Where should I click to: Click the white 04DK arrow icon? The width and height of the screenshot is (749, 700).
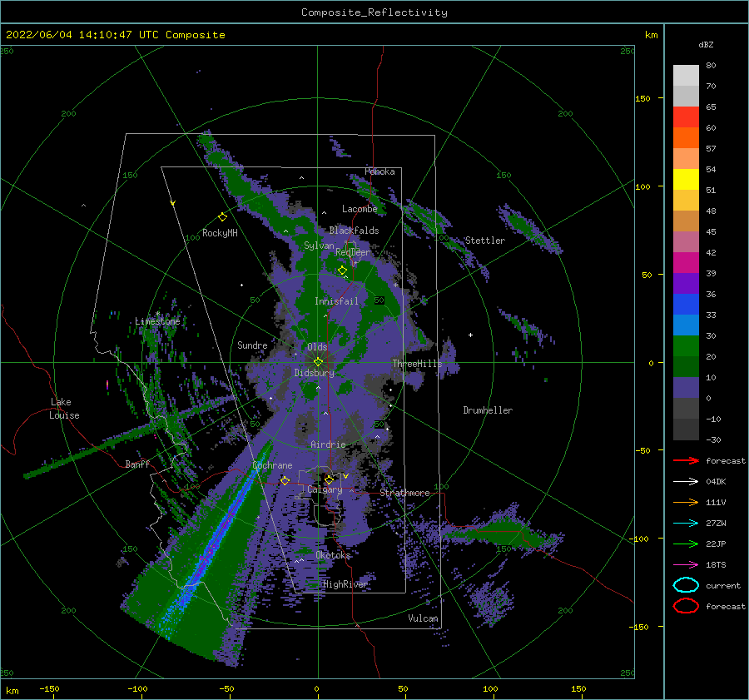tap(686, 482)
